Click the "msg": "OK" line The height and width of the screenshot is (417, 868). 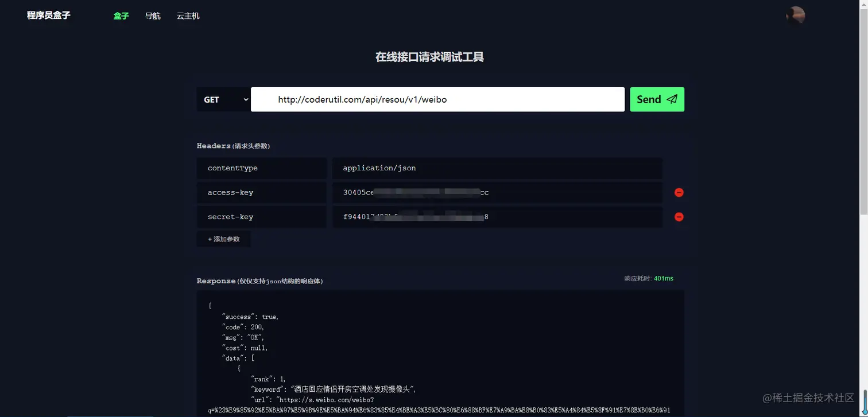pyautogui.click(x=243, y=337)
